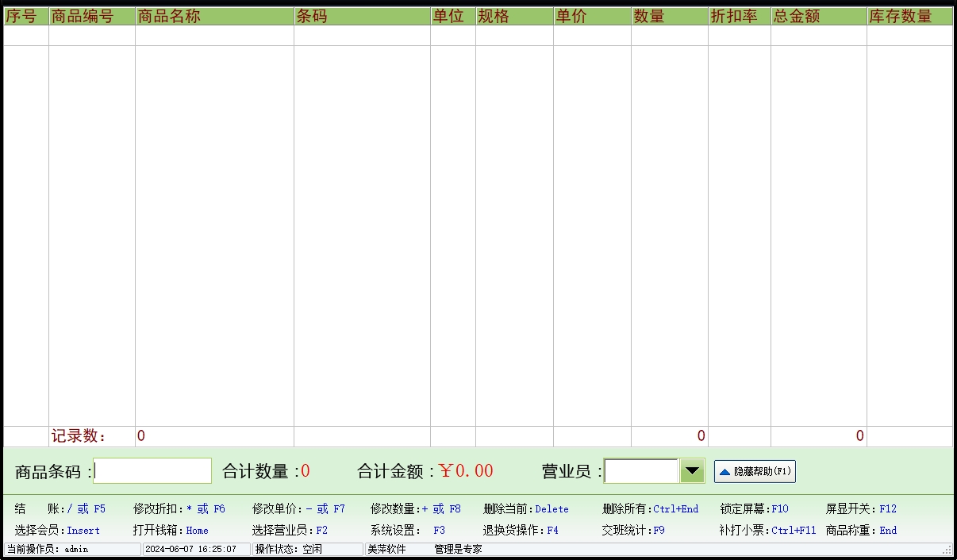Click the resize grip in status bar corner

coord(947,550)
